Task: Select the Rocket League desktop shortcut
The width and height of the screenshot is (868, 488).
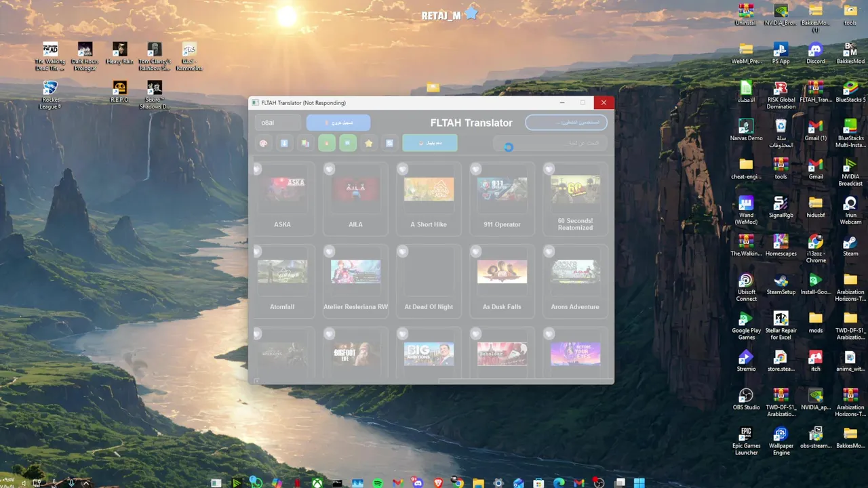Action: (x=50, y=96)
